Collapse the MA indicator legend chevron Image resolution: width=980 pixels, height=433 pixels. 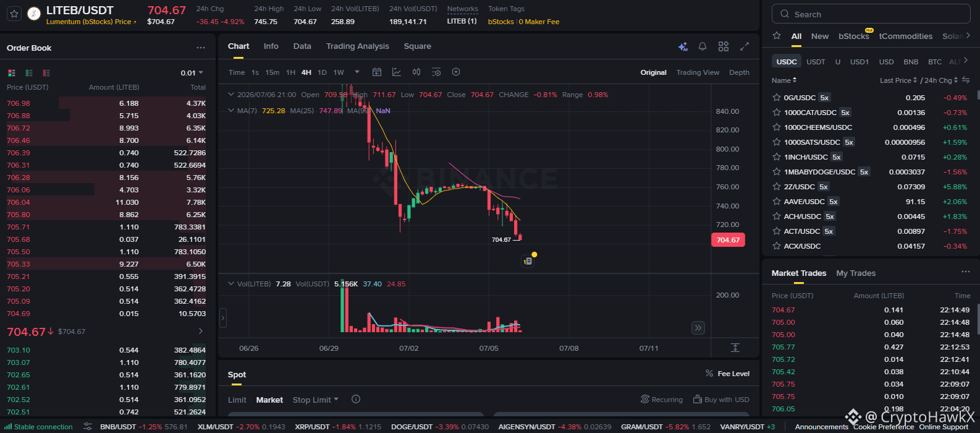tap(231, 111)
